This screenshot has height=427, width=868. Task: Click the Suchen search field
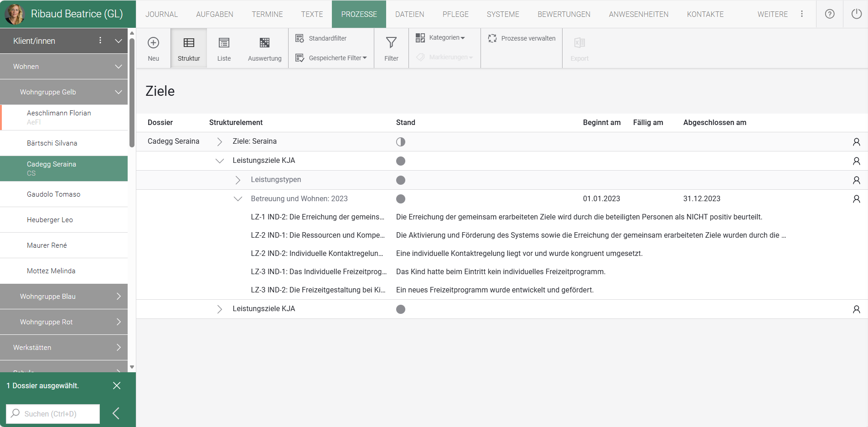[x=53, y=414]
